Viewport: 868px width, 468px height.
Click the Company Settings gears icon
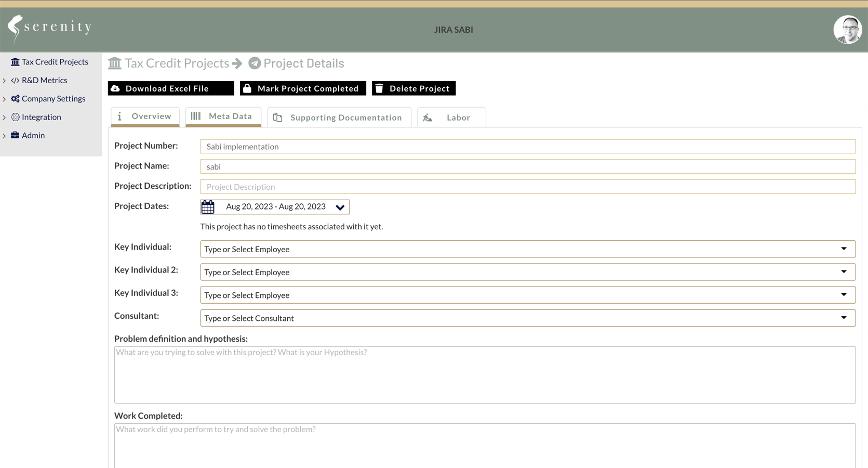[15, 99]
